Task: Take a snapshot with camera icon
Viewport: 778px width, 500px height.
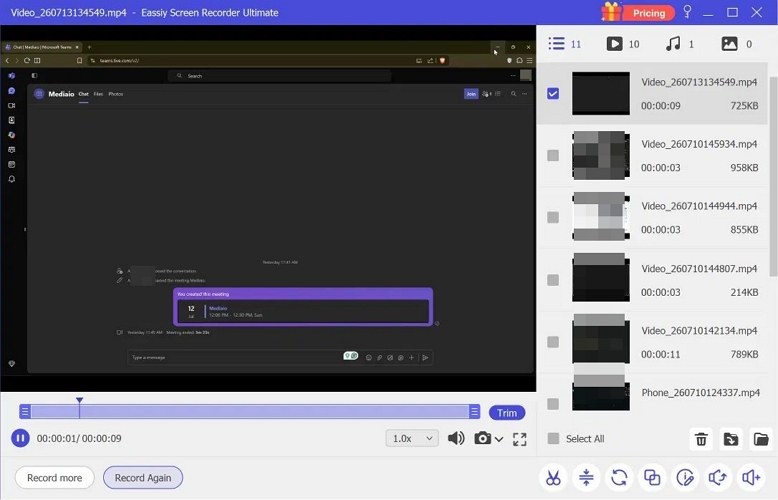Action: click(x=482, y=438)
